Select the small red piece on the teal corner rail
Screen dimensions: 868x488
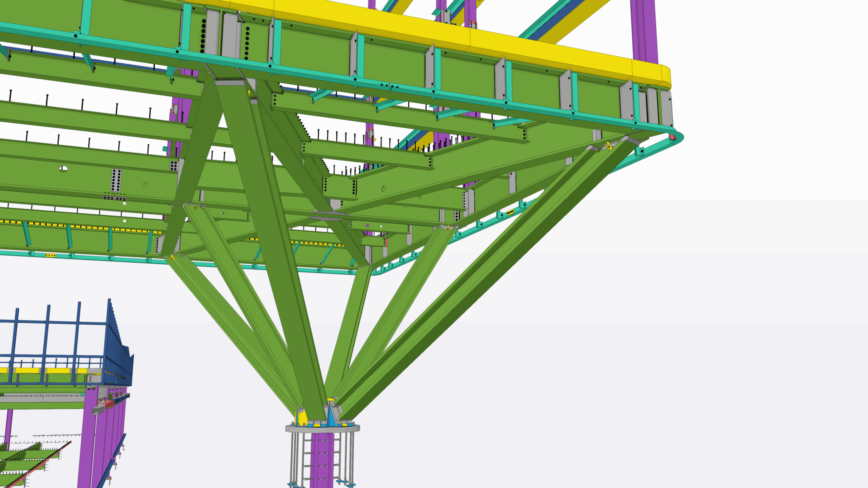pos(672,137)
